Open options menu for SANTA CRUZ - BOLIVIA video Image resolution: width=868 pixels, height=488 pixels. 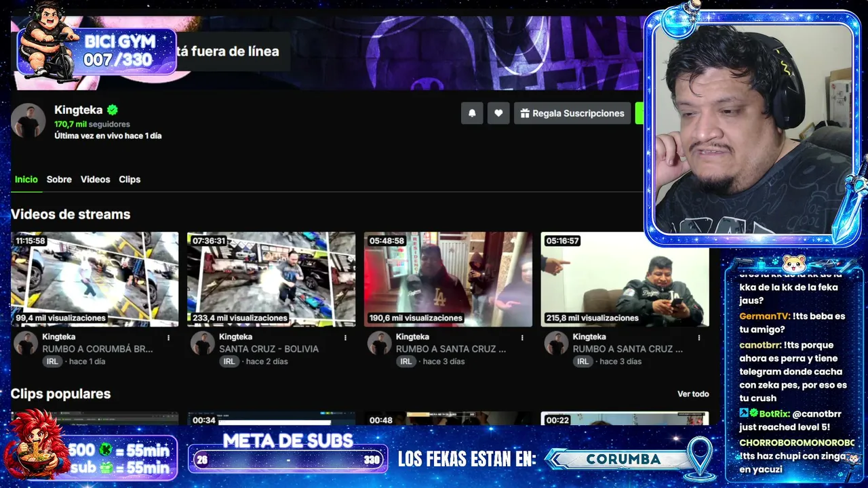345,338
